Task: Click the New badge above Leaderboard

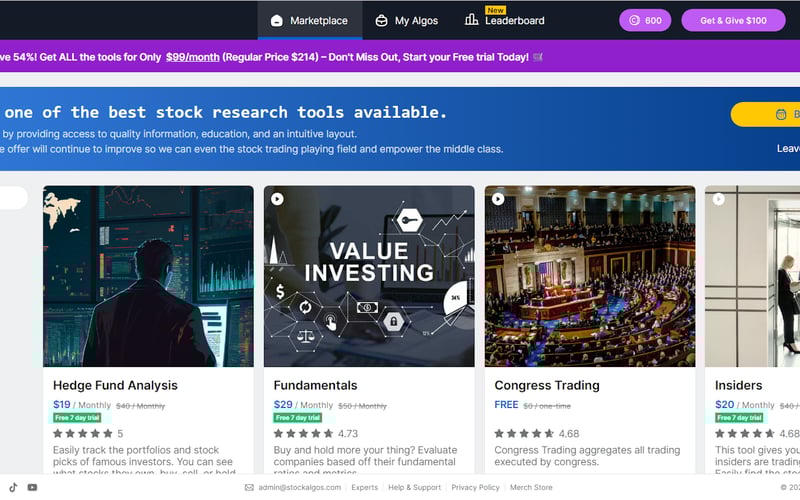Action: [495, 10]
